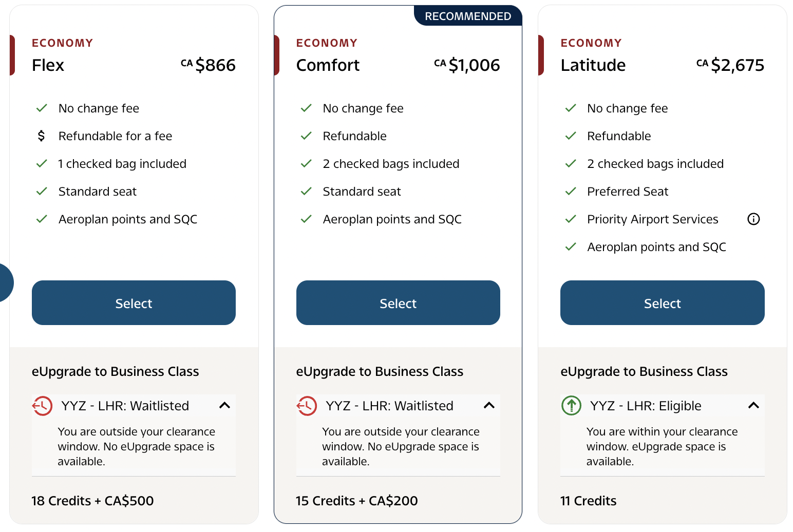Viewport: 793px width, 532px height.
Task: Select the Economy Comfort fare
Action: 398,303
